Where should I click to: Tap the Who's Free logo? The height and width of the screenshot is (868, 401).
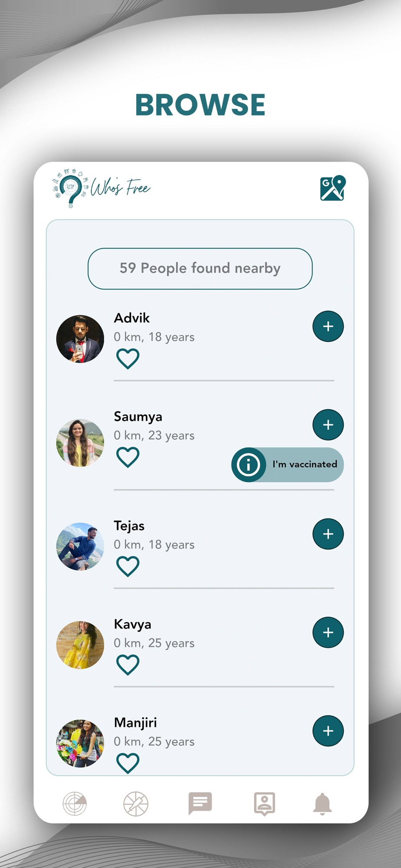[102, 188]
